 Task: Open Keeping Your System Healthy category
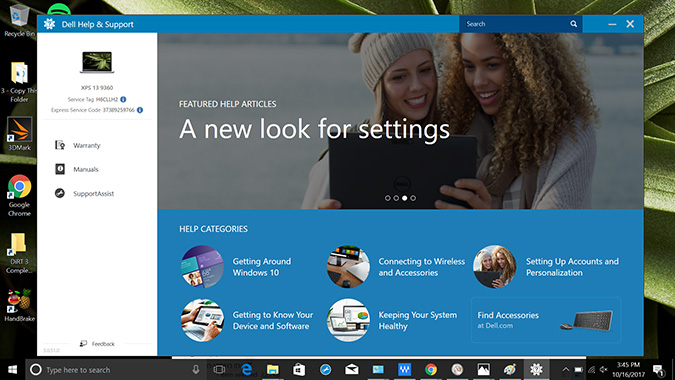(418, 321)
